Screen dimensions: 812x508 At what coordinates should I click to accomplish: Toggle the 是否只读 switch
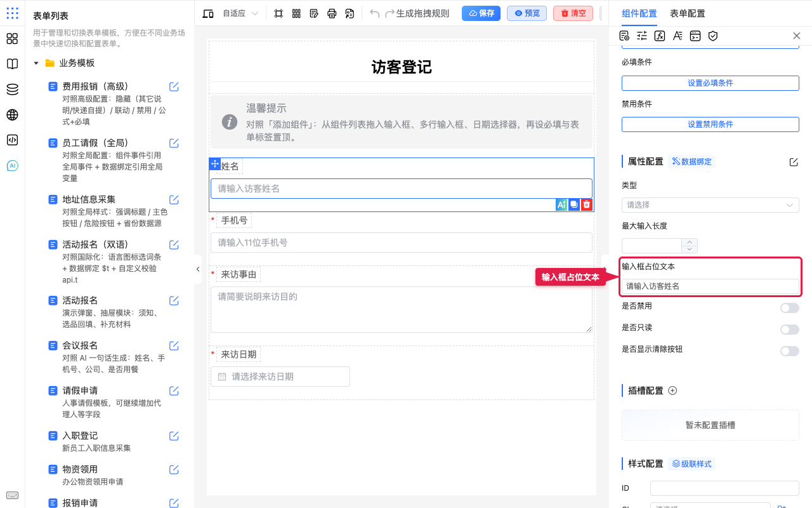(x=790, y=330)
